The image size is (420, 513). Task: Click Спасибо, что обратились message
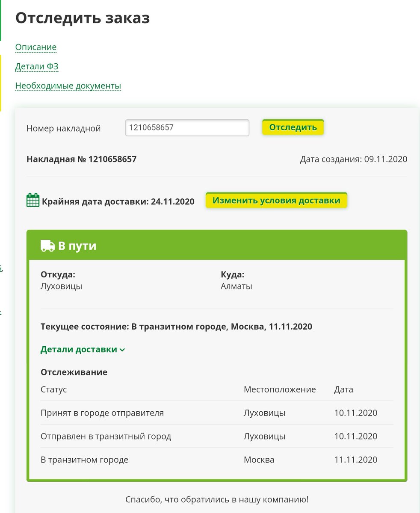(217, 499)
